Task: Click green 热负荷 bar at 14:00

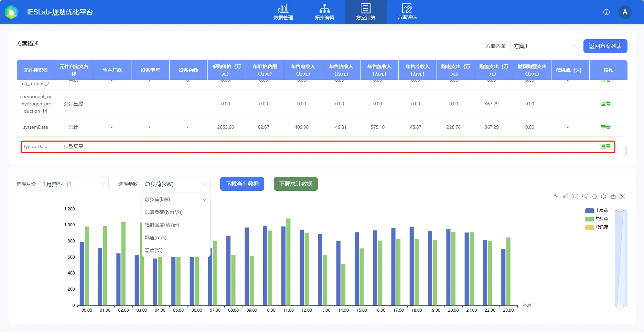Action: (343, 285)
